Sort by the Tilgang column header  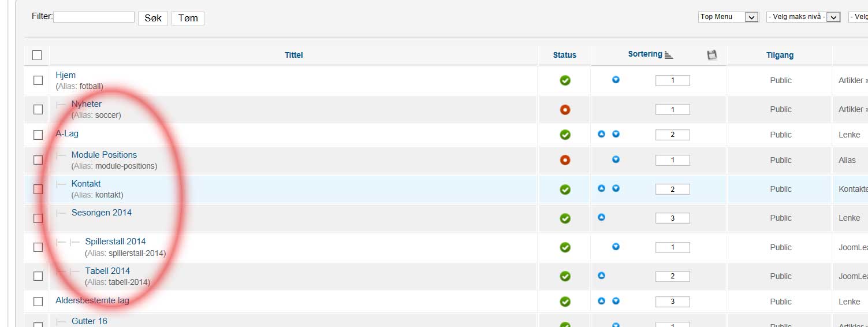click(780, 55)
